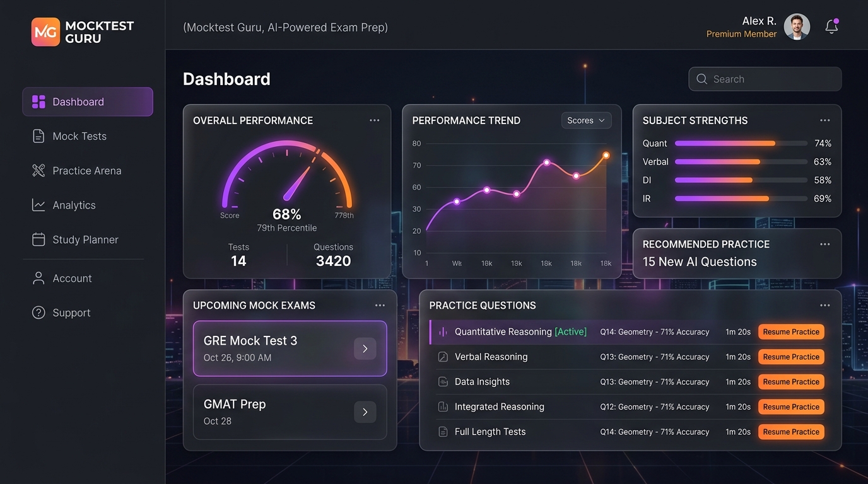This screenshot has width=868, height=484.
Task: Click the performance gauge dial
Action: pyautogui.click(x=287, y=175)
